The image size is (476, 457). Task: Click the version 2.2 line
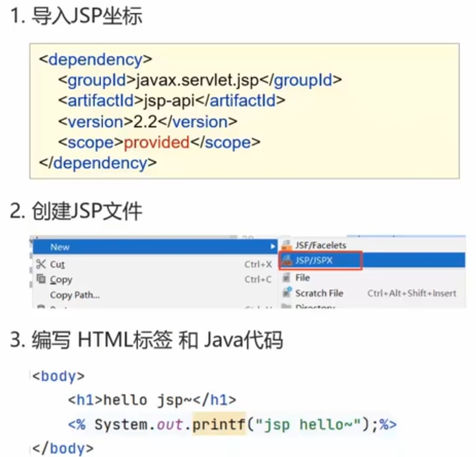(147, 121)
